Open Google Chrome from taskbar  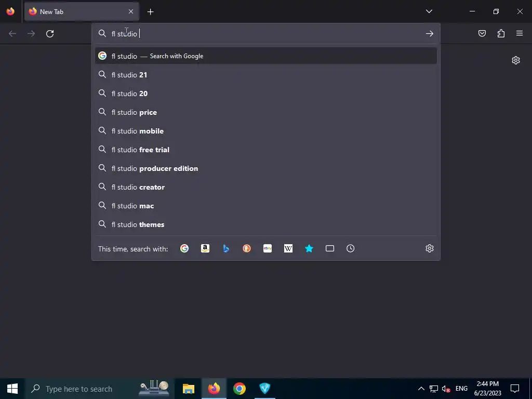[239, 389]
